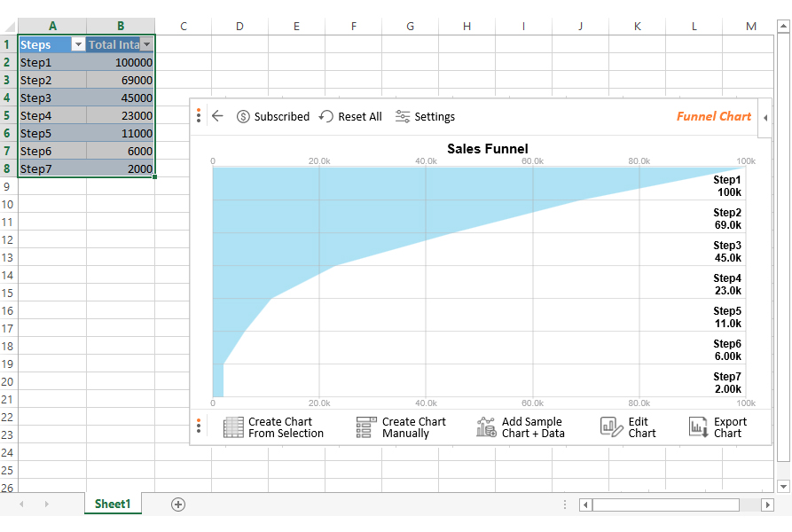
Task: Open bottom three-dot menu near Create Chart
Action: pos(199,426)
